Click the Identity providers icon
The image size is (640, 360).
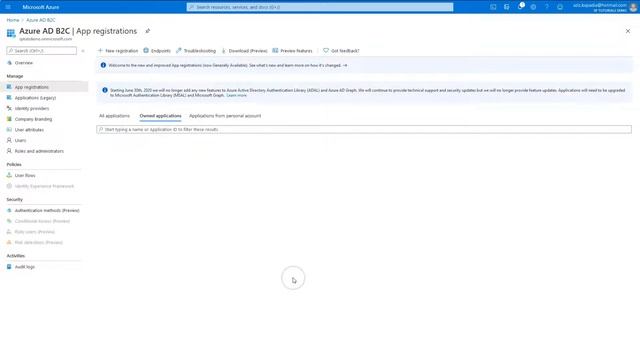coord(9,108)
